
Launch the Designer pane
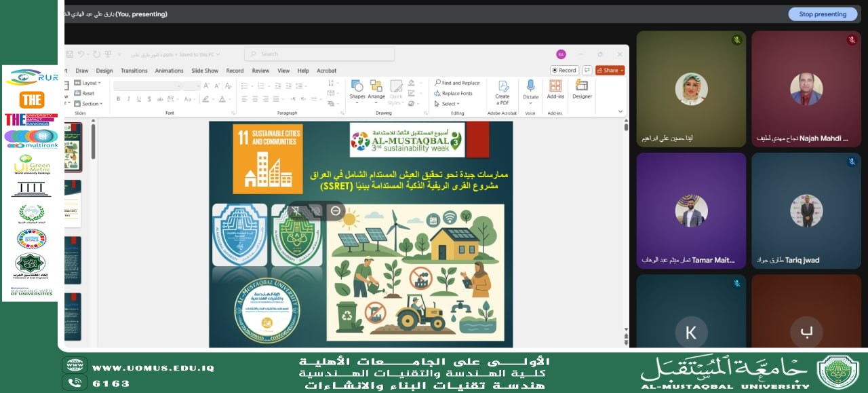582,89
